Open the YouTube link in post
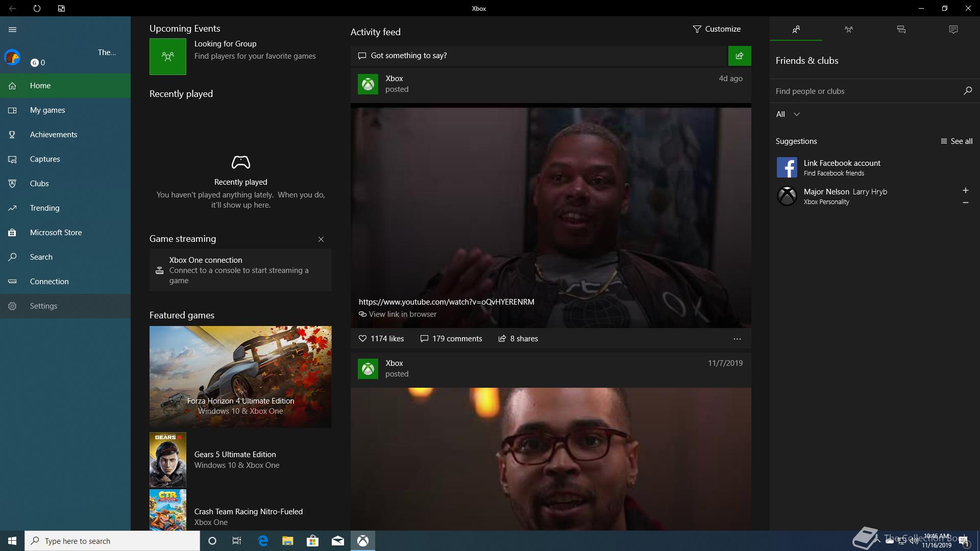Screen dimensions: 980x551 click(447, 302)
